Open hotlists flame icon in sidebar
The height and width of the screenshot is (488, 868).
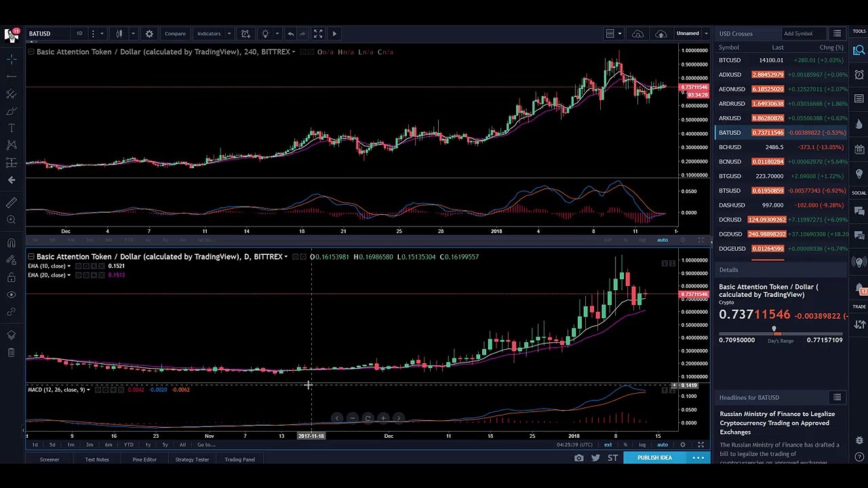click(x=859, y=124)
